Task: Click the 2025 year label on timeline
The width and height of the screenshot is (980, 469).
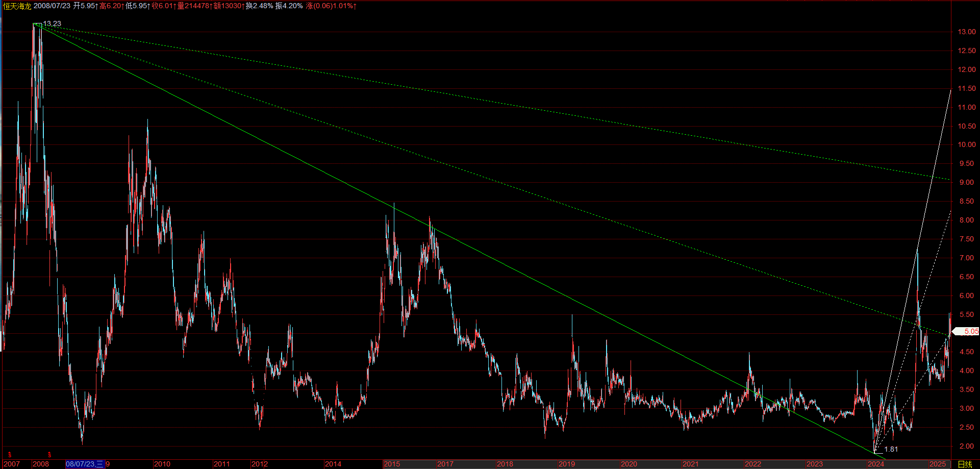Action: 938,464
